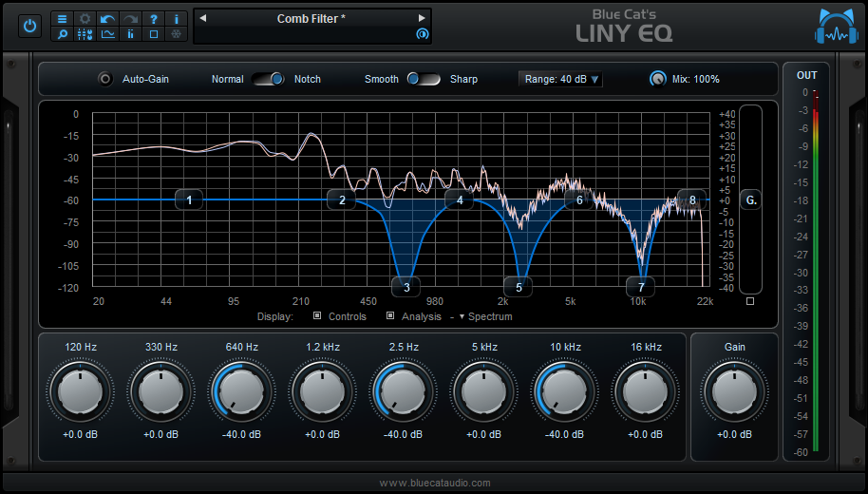
Task: Enable the Auto-Gain button
Action: [105, 79]
